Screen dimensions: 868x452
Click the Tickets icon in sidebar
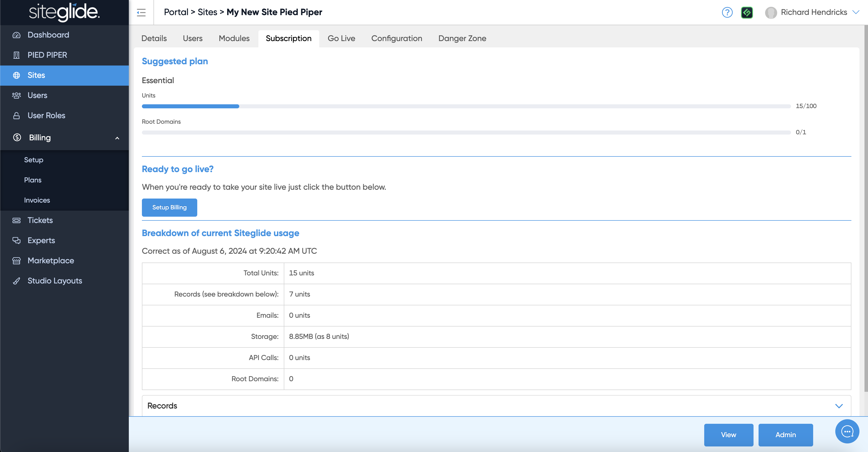tap(16, 220)
